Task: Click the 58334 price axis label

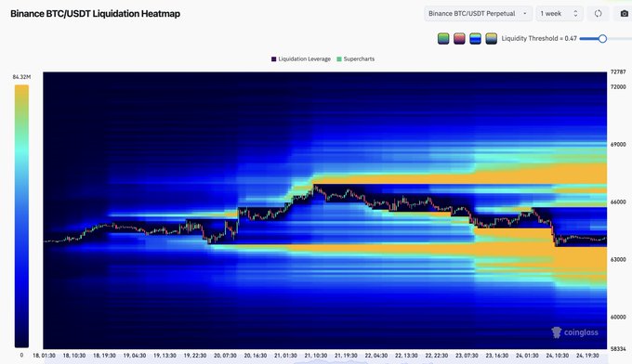Action: (618, 349)
